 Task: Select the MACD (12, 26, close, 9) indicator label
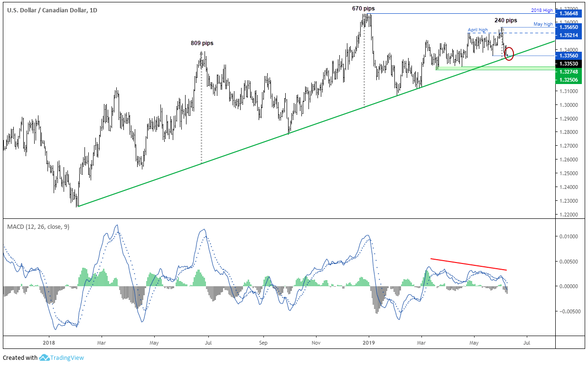[x=38, y=227]
